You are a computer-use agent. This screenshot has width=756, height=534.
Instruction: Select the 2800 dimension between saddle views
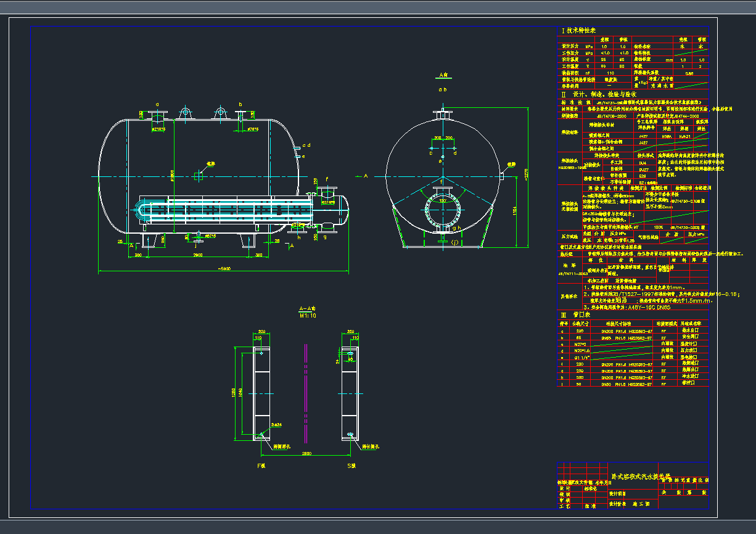pos(306,453)
